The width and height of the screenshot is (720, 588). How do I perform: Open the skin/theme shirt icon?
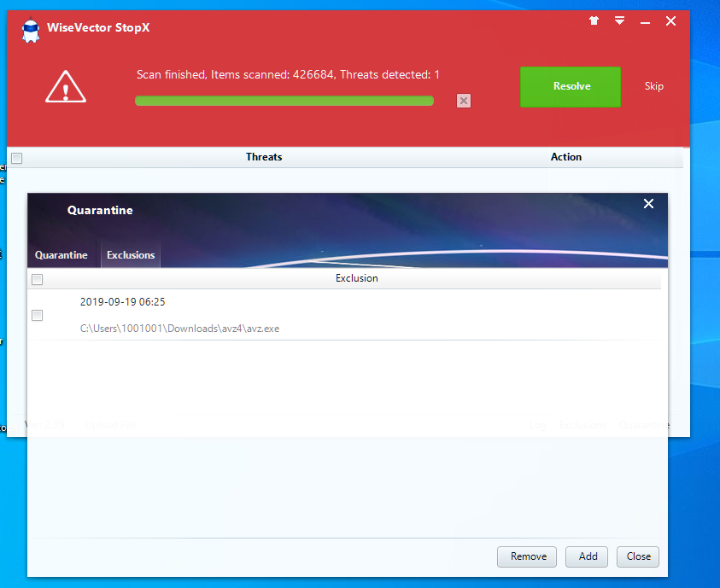click(x=594, y=20)
